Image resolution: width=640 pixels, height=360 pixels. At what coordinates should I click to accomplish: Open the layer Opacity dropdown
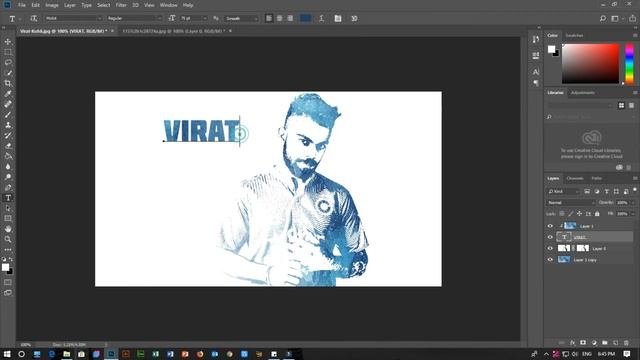pyautogui.click(x=633, y=202)
